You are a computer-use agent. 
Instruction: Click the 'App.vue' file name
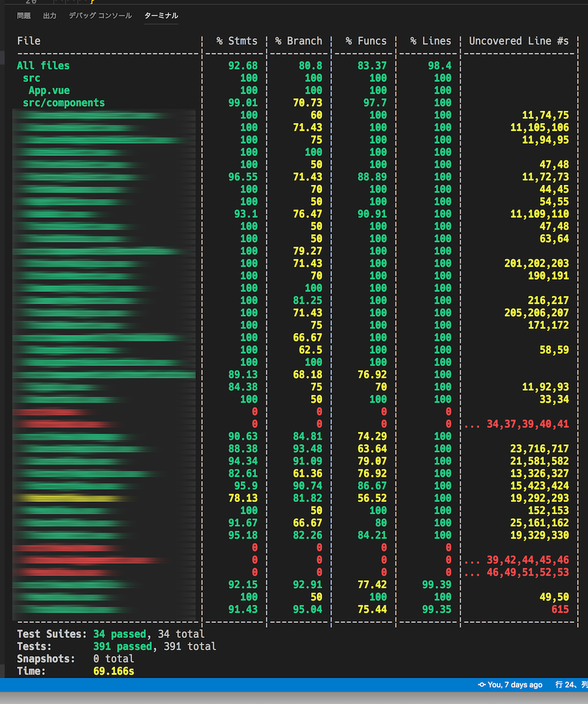coord(49,90)
